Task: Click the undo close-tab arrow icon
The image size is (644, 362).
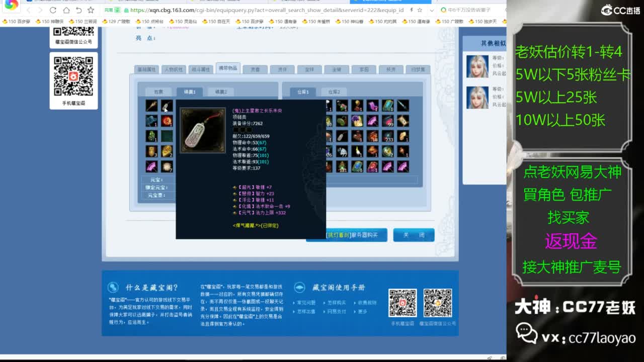Action: (x=78, y=10)
